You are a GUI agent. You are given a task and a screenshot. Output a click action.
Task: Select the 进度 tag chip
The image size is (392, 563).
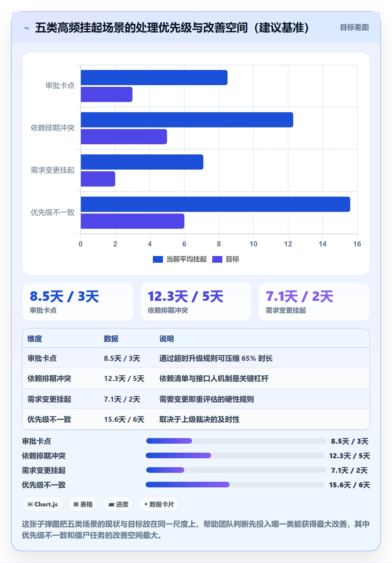118,504
